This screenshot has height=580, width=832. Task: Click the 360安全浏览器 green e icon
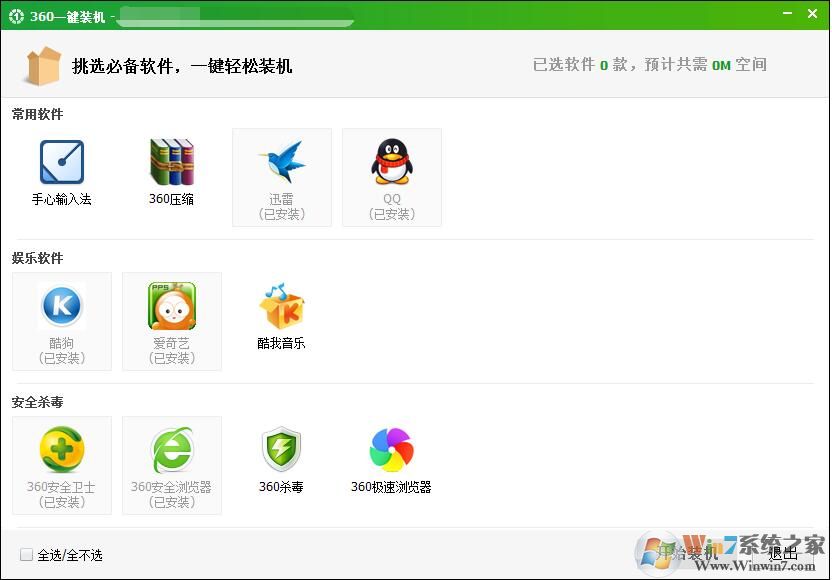(x=172, y=449)
